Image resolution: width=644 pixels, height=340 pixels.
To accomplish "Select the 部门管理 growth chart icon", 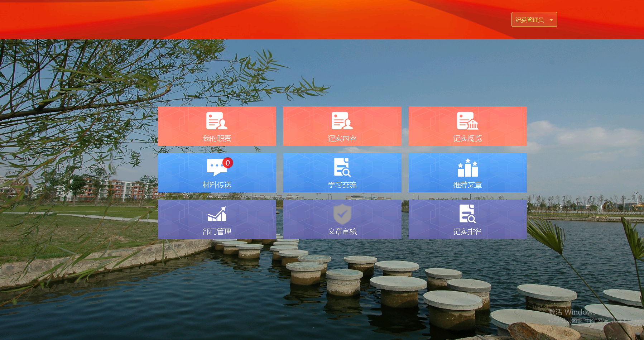I will click(217, 214).
